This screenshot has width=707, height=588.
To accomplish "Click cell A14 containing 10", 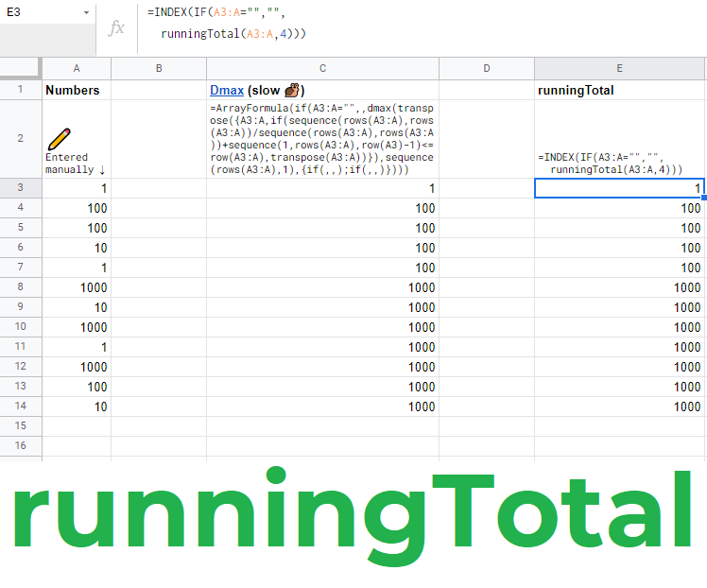I will 77,406.
